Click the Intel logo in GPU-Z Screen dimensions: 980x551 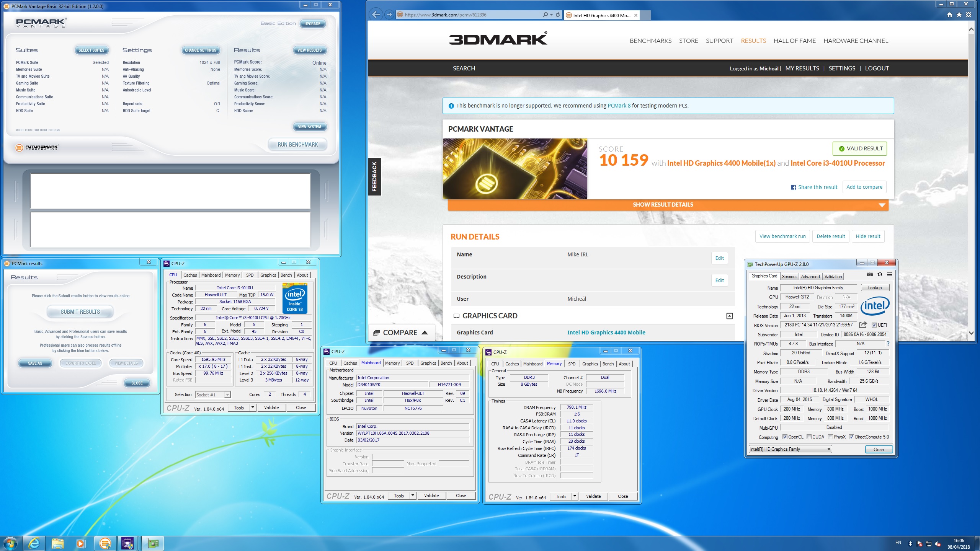[875, 306]
